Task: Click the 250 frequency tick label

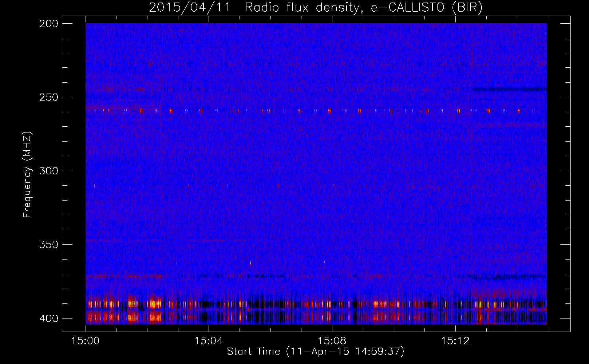Action: (x=49, y=97)
